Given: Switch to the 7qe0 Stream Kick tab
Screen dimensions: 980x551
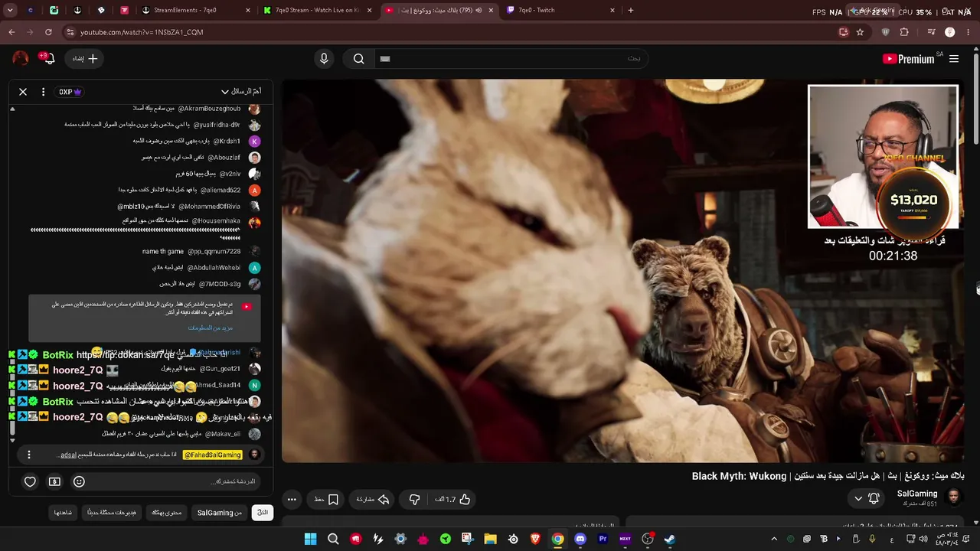Looking at the screenshot, I should 318,11.
